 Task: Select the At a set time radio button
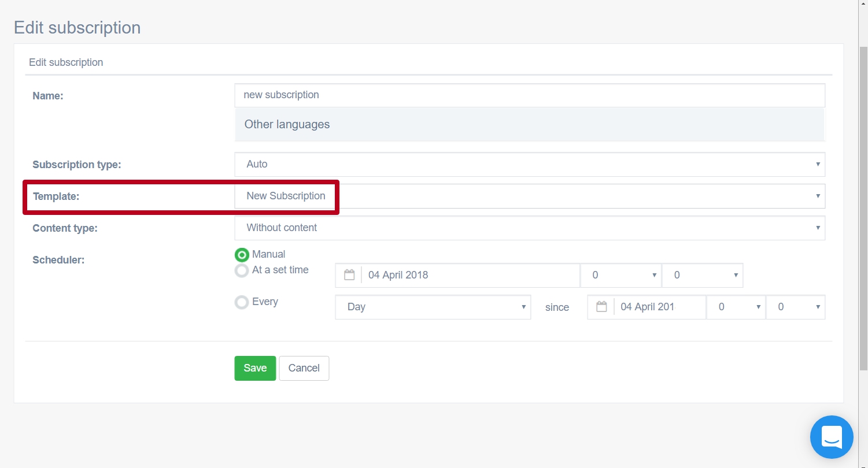tap(242, 270)
